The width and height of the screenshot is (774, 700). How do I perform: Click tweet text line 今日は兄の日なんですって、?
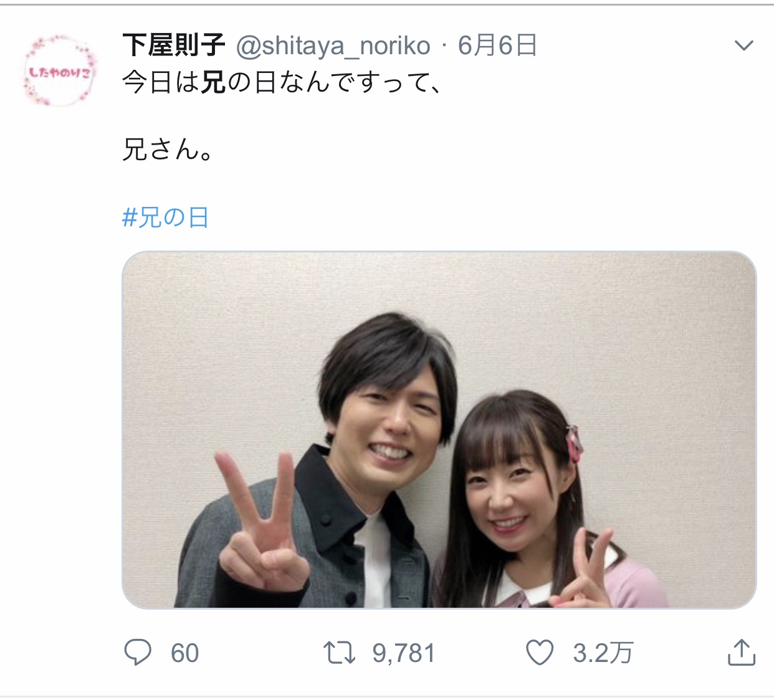[282, 82]
